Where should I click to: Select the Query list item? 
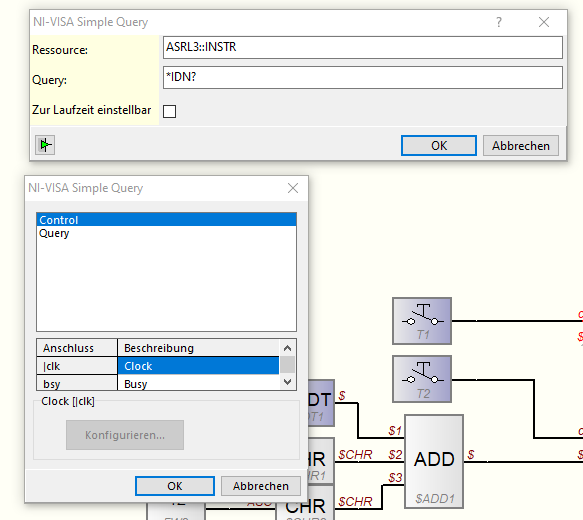pos(166,233)
